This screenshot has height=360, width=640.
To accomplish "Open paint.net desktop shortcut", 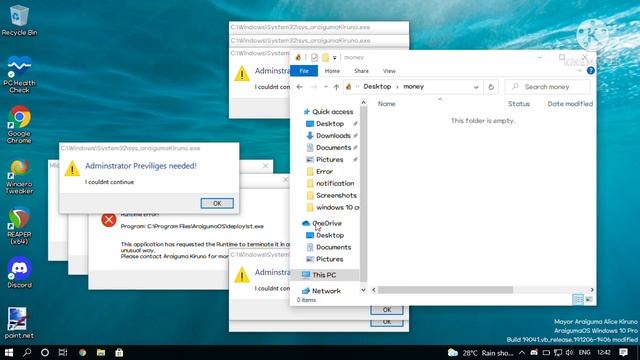I will click(x=19, y=322).
